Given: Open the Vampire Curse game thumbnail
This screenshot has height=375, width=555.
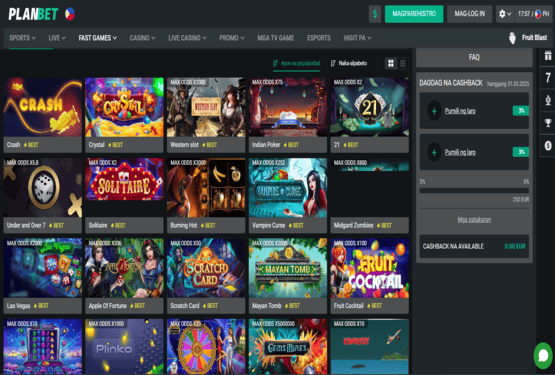Looking at the screenshot, I should [288, 188].
